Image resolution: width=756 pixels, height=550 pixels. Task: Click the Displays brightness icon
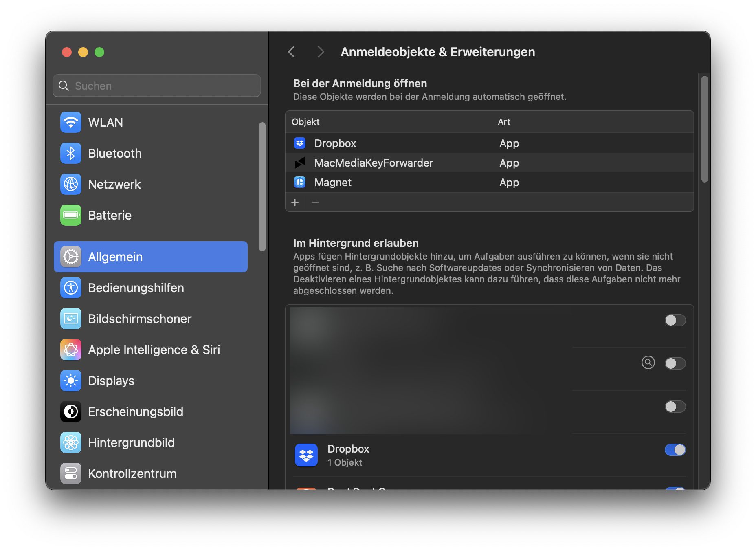pyautogui.click(x=71, y=381)
